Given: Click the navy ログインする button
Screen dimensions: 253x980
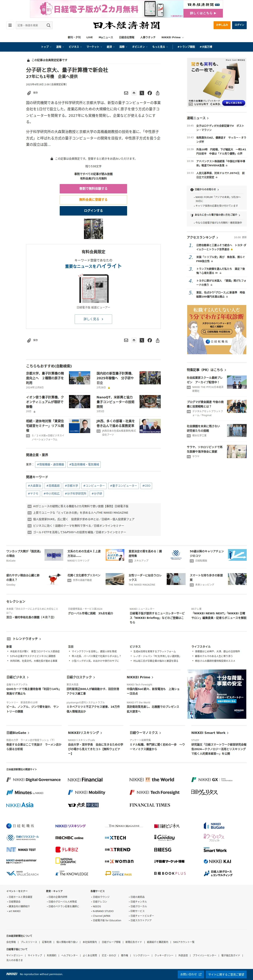Looking at the screenshot, I should 93,210.
